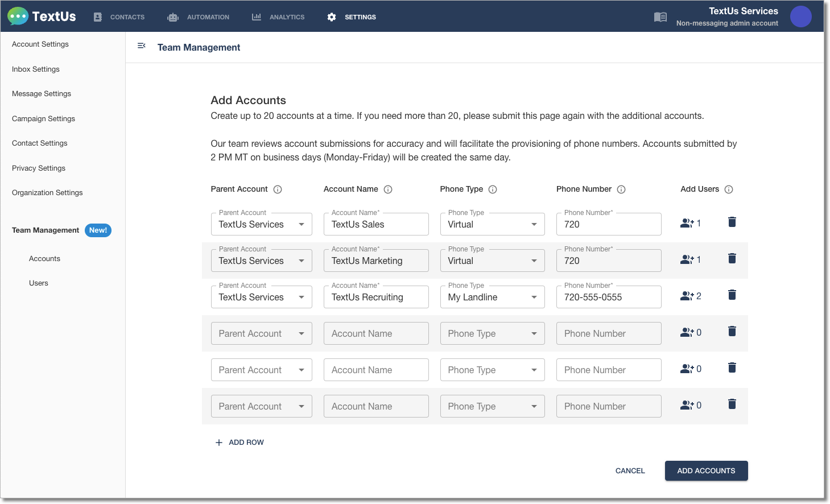
Task: Open Phone Type dropdown for TextUs Marketing
Action: click(x=493, y=261)
